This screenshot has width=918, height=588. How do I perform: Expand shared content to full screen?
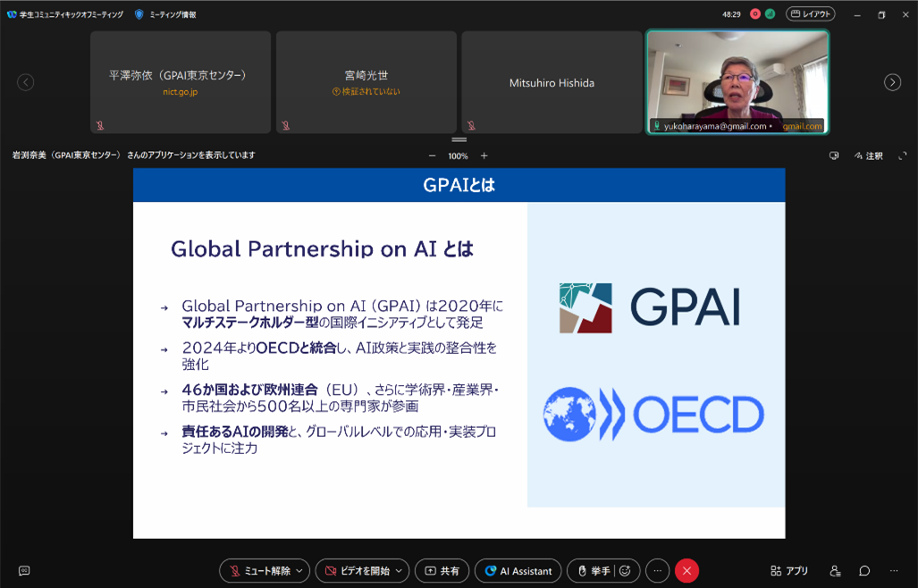(x=903, y=155)
